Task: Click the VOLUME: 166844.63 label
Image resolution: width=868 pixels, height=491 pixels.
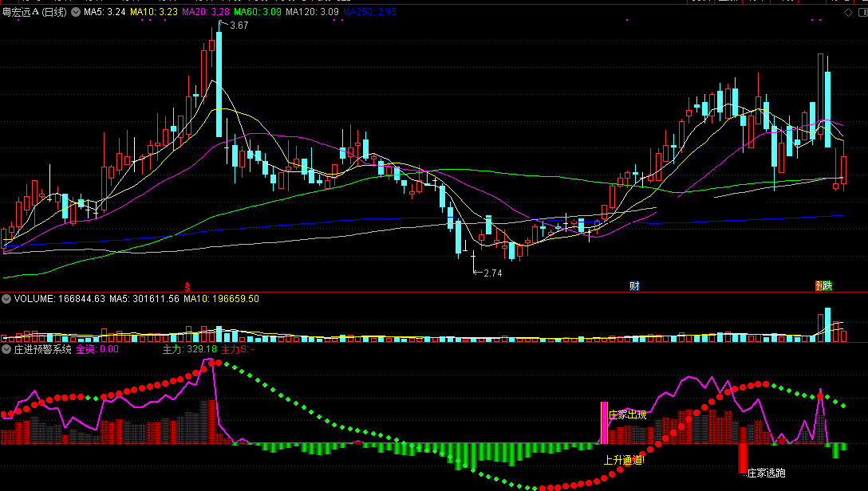Action: pos(59,299)
